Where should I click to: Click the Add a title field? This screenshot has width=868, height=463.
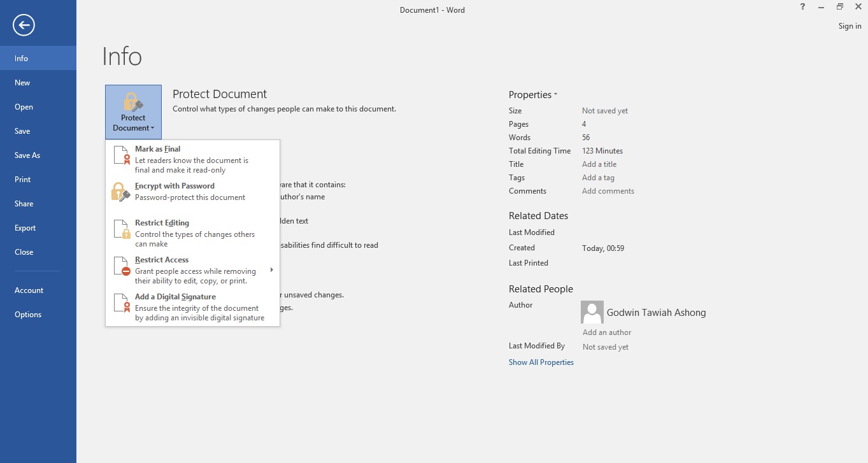coord(599,164)
